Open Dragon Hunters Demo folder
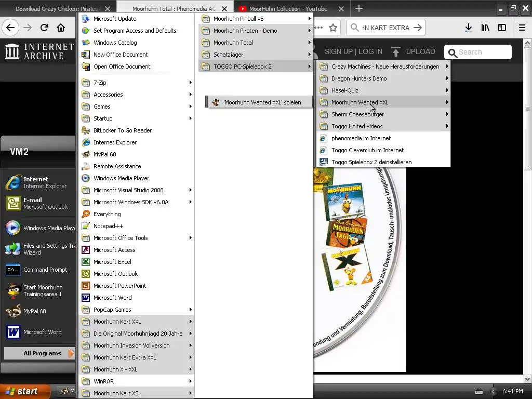Screen dimensions: 532x399 (x=383, y=78)
